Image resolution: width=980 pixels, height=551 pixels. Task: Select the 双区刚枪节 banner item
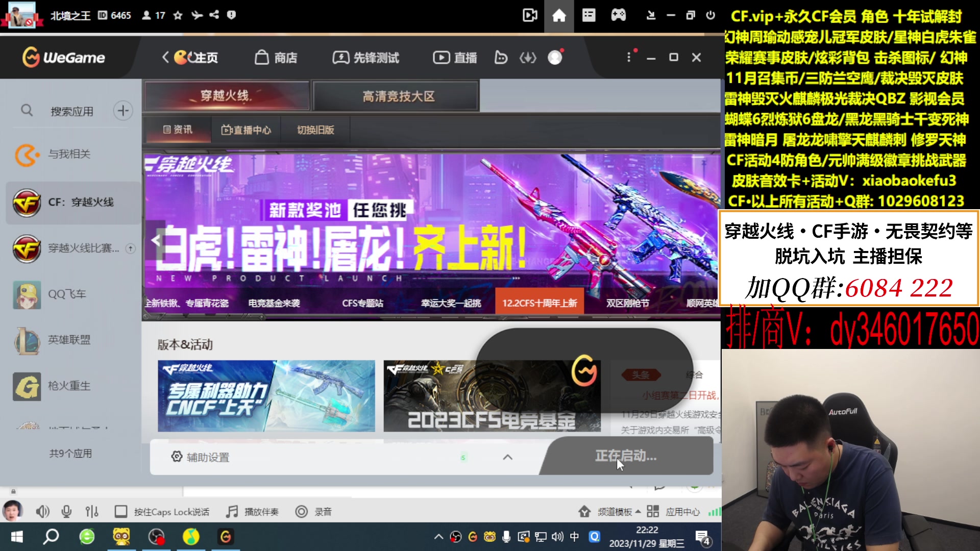[x=627, y=303]
